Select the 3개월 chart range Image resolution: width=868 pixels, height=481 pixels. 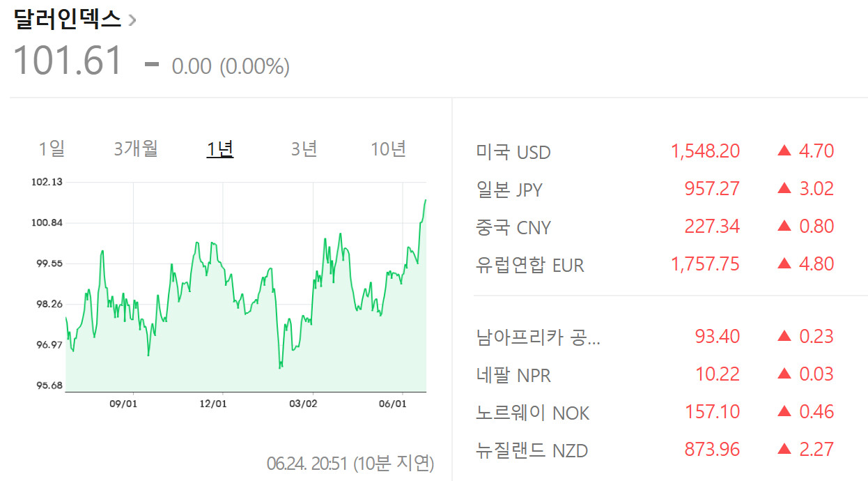coord(136,148)
